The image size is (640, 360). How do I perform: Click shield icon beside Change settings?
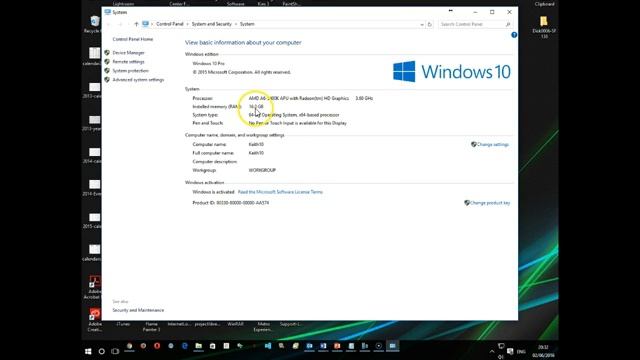[473, 144]
